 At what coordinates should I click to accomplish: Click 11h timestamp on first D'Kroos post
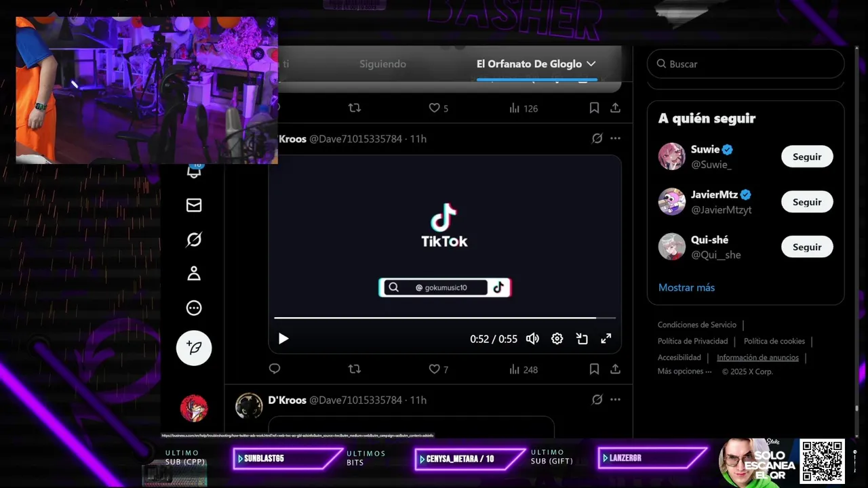[418, 138]
